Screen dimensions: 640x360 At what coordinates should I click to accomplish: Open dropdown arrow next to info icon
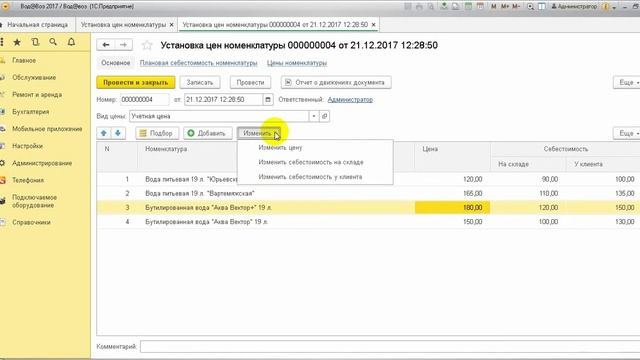coord(614,7)
